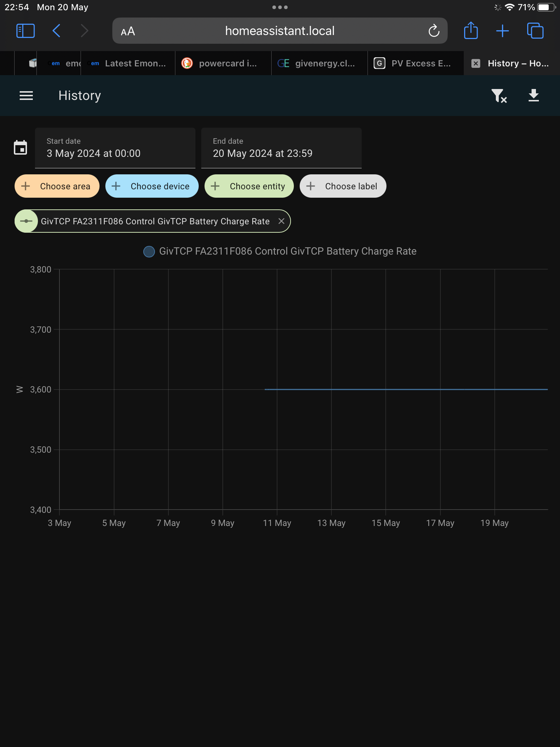The image size is (560, 747).
Task: Reload the homeassistant.local page
Action: tap(434, 31)
